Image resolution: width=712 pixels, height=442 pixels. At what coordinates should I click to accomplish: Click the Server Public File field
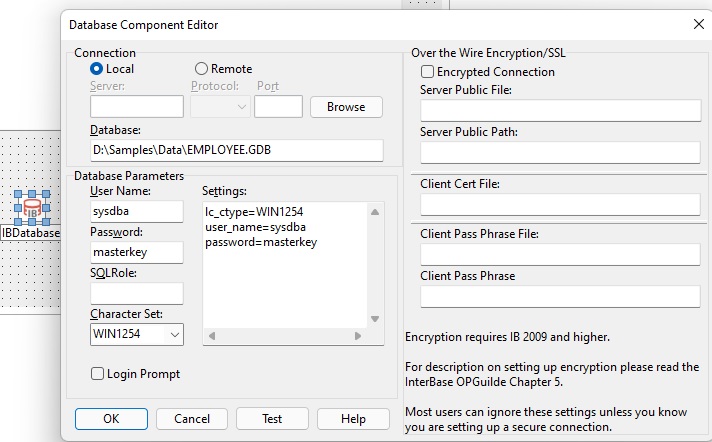(x=560, y=110)
